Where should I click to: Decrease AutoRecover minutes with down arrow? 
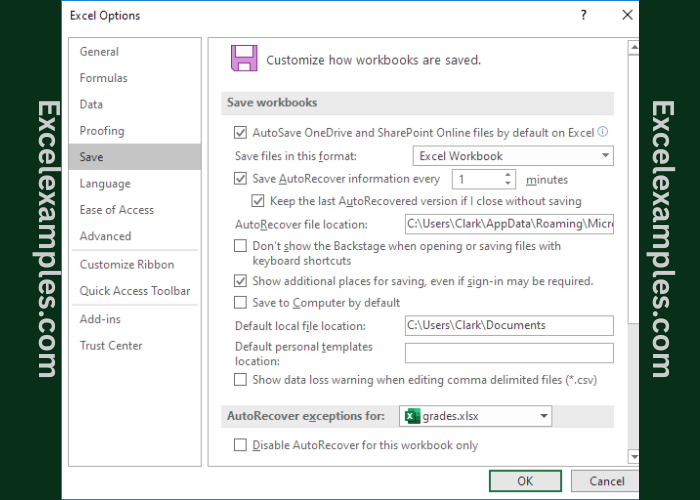[508, 184]
